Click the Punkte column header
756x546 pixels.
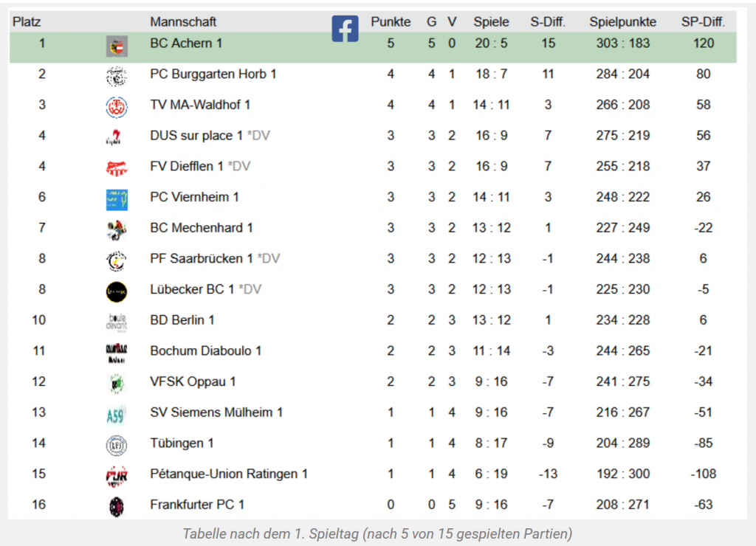click(391, 22)
